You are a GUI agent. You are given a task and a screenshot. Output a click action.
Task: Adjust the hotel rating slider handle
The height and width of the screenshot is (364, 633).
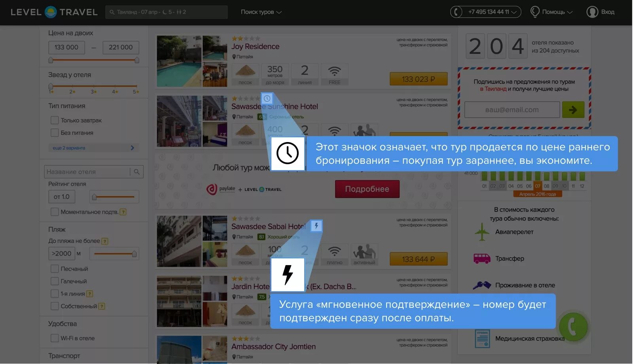pos(94,197)
